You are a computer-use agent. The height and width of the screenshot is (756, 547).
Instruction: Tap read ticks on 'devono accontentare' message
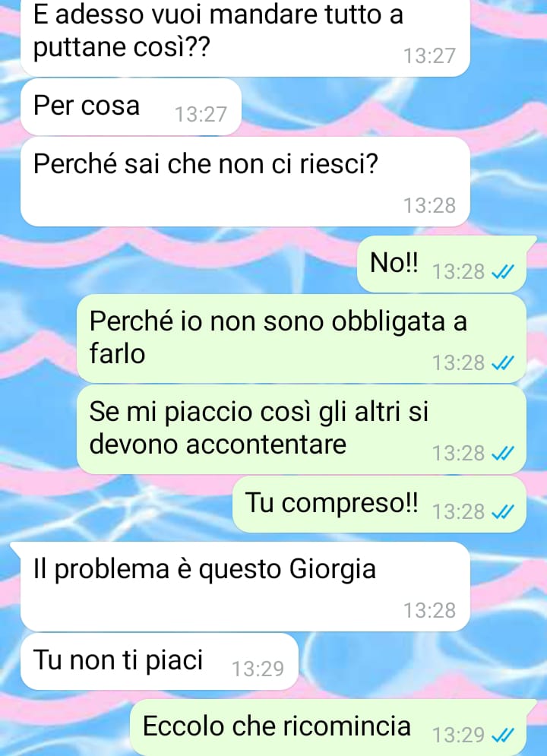coord(503,454)
